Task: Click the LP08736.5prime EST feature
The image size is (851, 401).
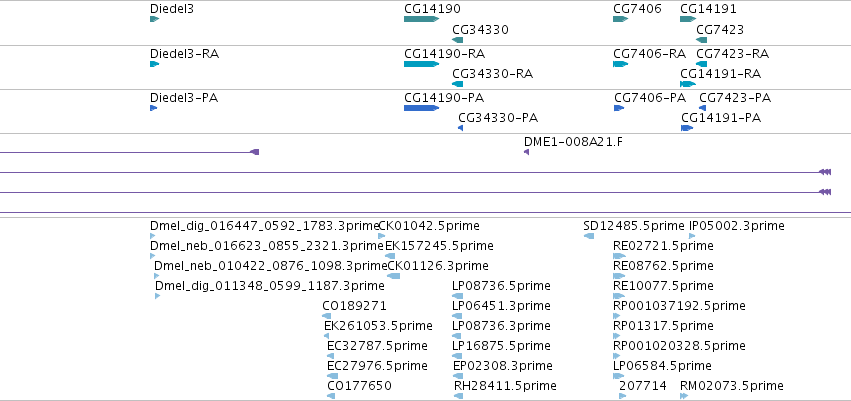Action: [x=458, y=296]
